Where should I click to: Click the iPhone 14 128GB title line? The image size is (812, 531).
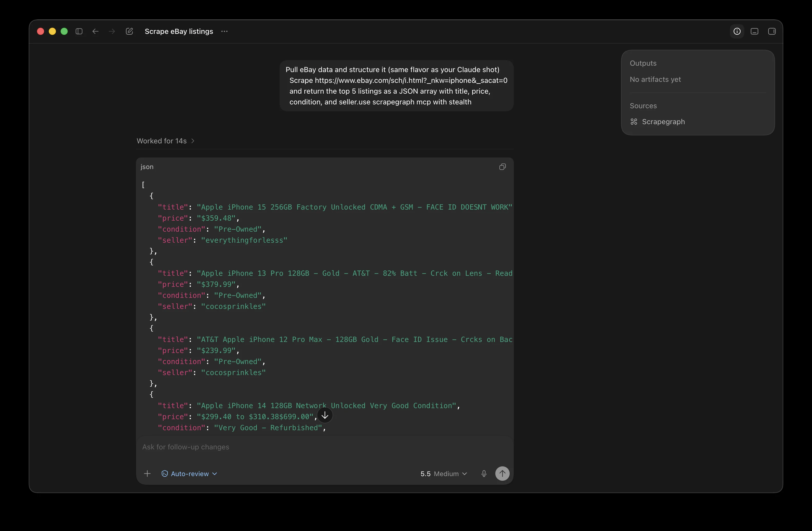(x=309, y=406)
